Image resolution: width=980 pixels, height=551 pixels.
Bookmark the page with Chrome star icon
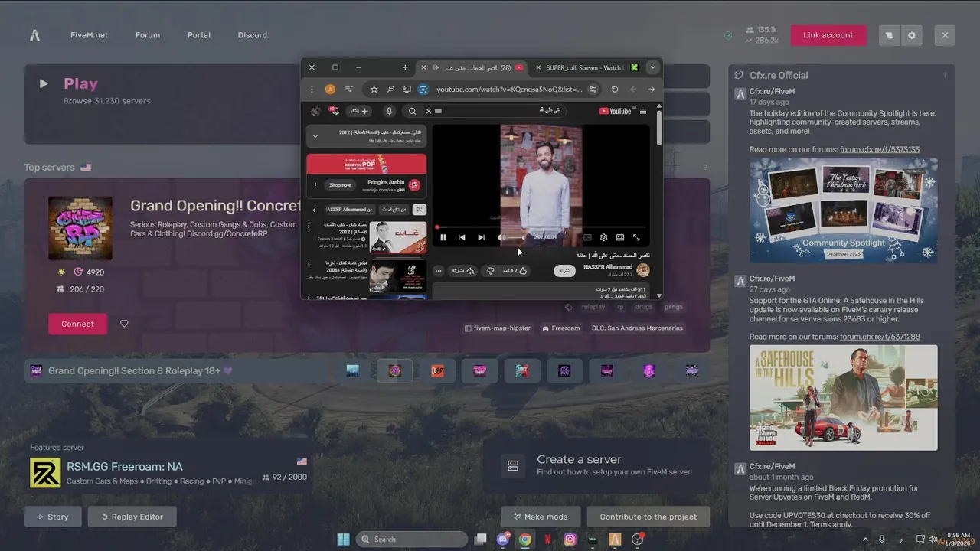[374, 90]
